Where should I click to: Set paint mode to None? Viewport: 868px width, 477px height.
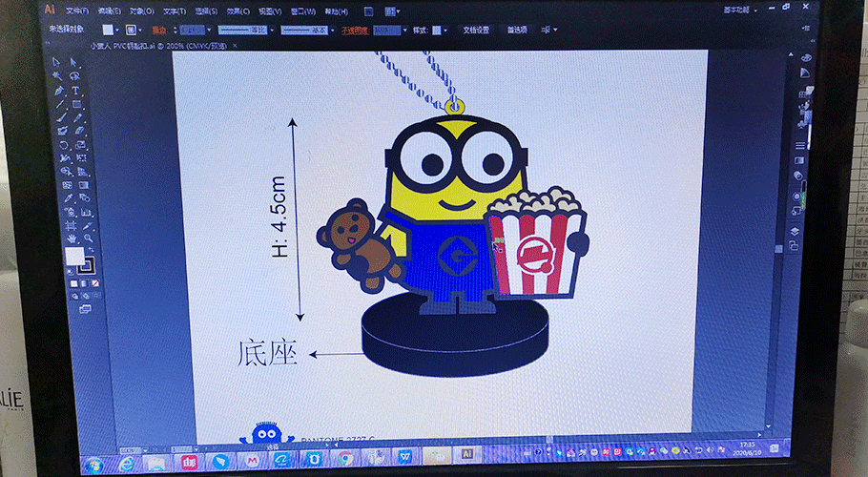pos(95,283)
